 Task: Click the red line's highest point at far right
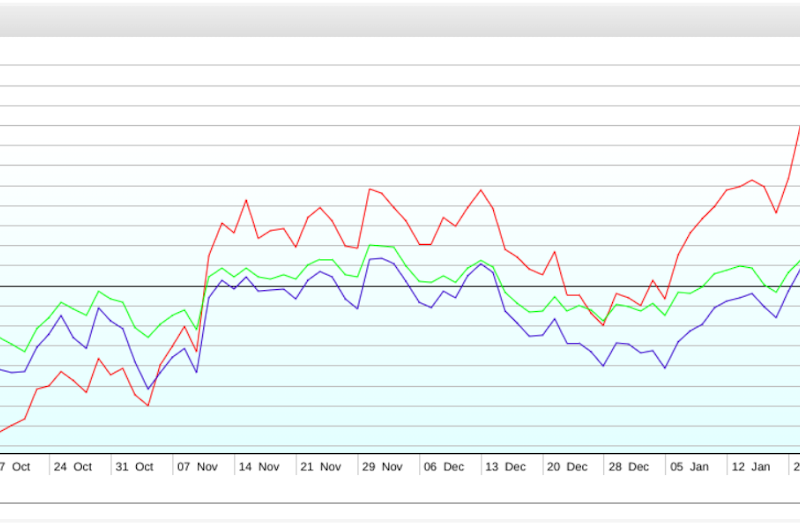[x=798, y=127]
